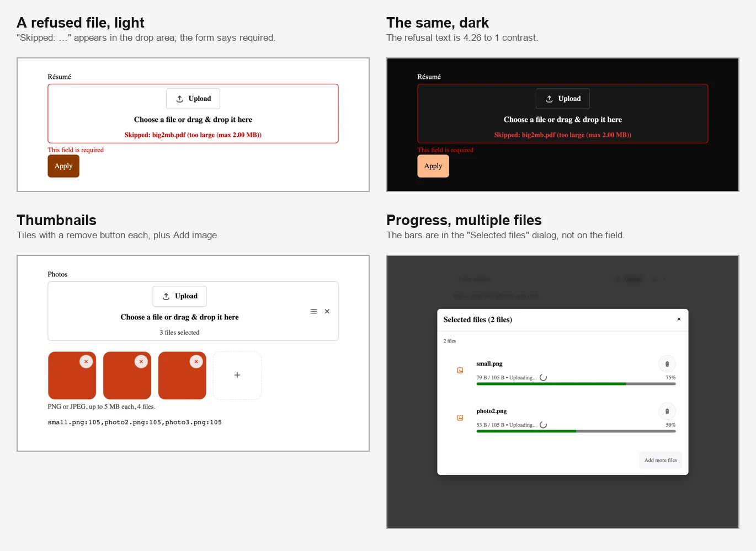The image size is (756, 551).
Task: Close the Selected files dialog
Action: point(679,319)
